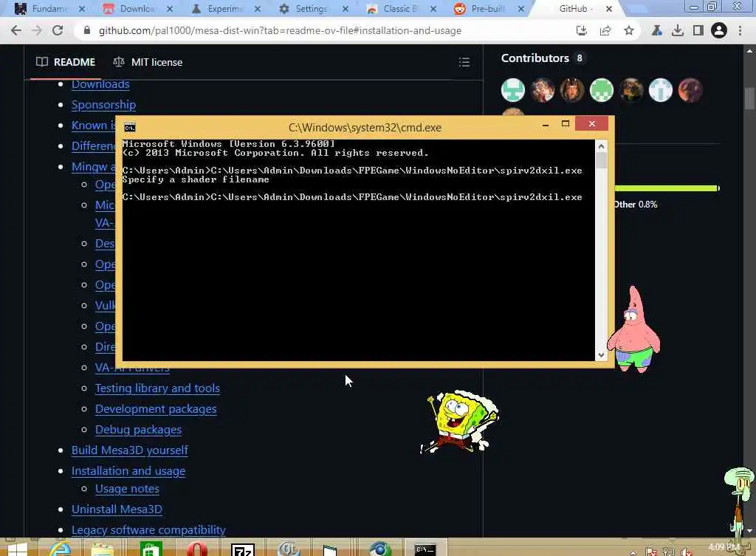Image resolution: width=756 pixels, height=556 pixels.
Task: Select the cmd taskbar button
Action: point(425,549)
